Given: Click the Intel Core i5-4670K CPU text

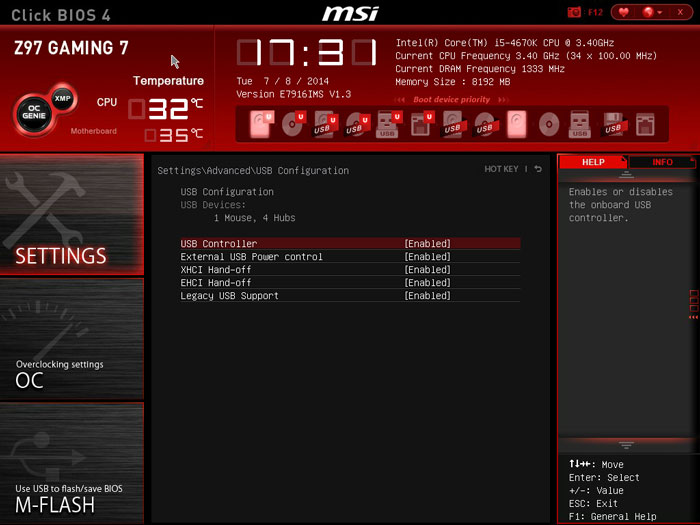Looking at the screenshot, I should click(504, 43).
